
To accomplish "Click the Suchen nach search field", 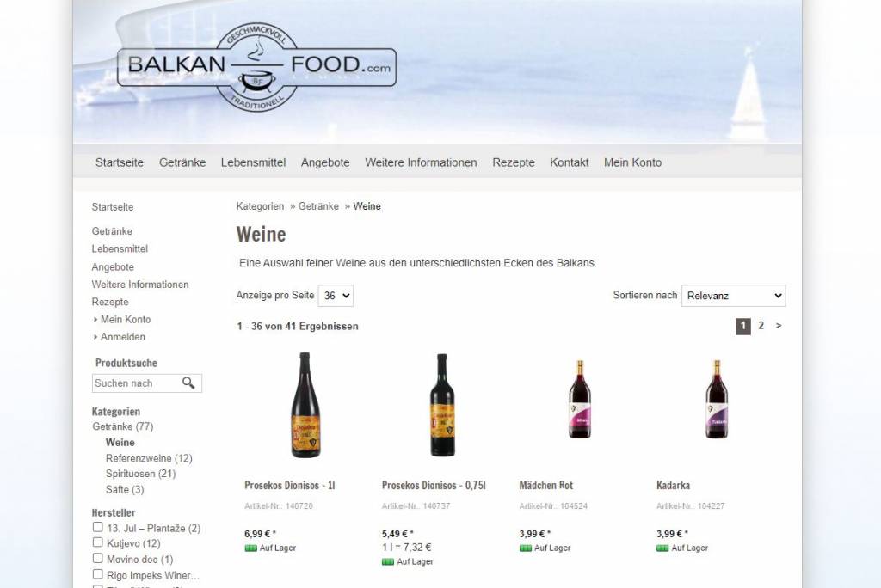I will 135,383.
